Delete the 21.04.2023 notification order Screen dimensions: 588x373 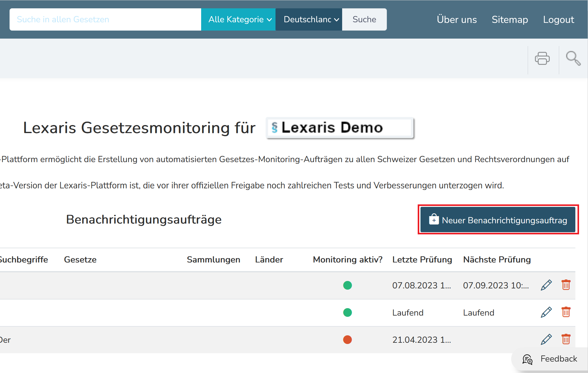566,339
